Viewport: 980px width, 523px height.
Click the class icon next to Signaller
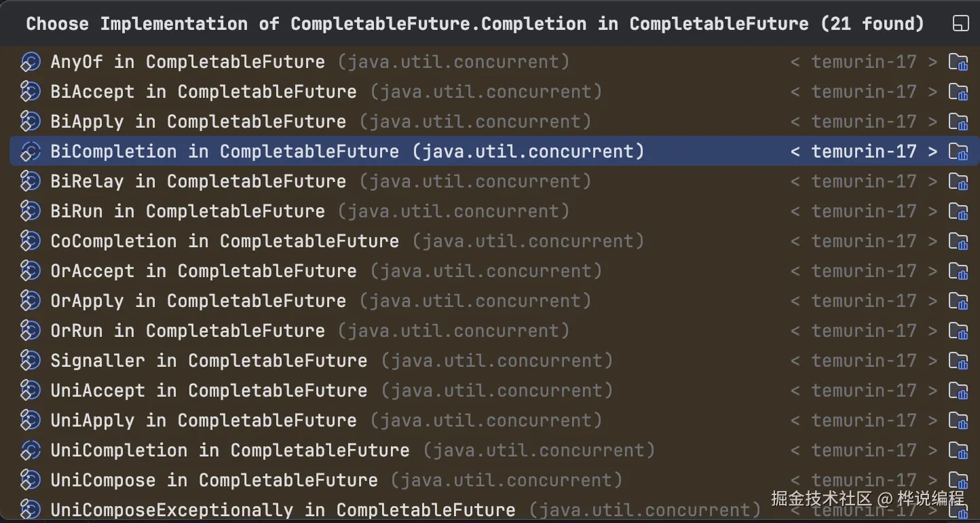[x=31, y=361]
